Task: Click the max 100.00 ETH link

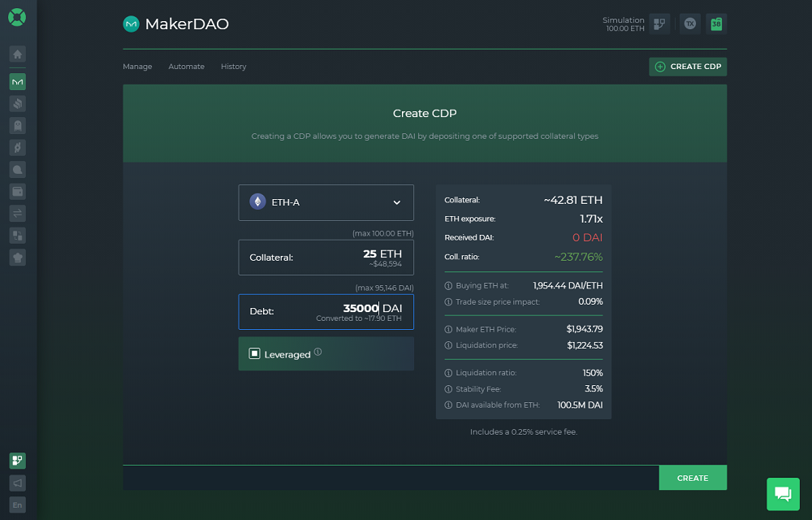Action: (x=383, y=233)
